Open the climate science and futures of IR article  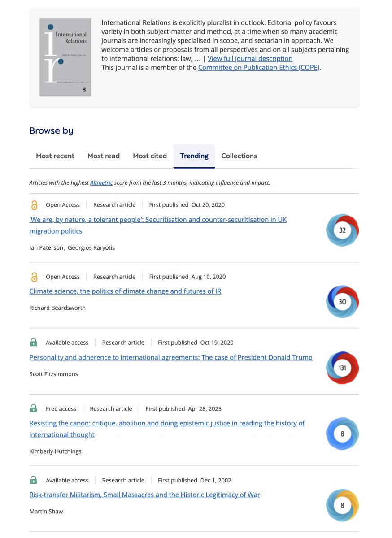point(125,291)
